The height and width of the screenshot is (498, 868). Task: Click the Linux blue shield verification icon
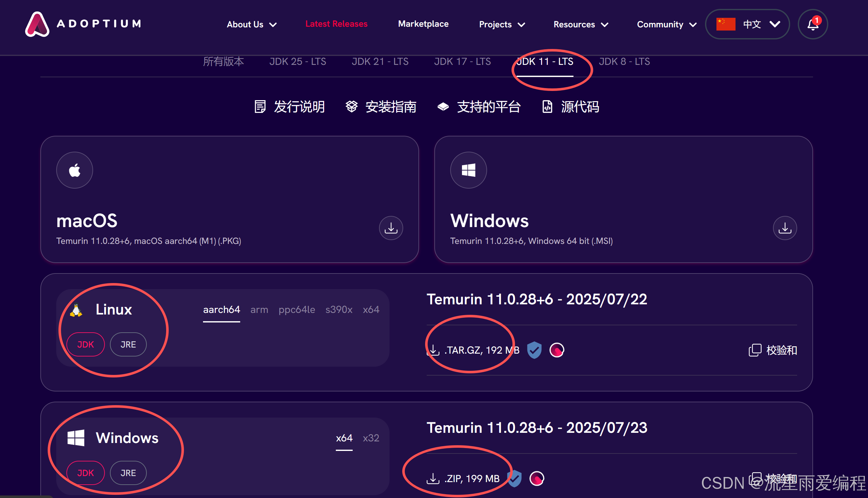[534, 350]
